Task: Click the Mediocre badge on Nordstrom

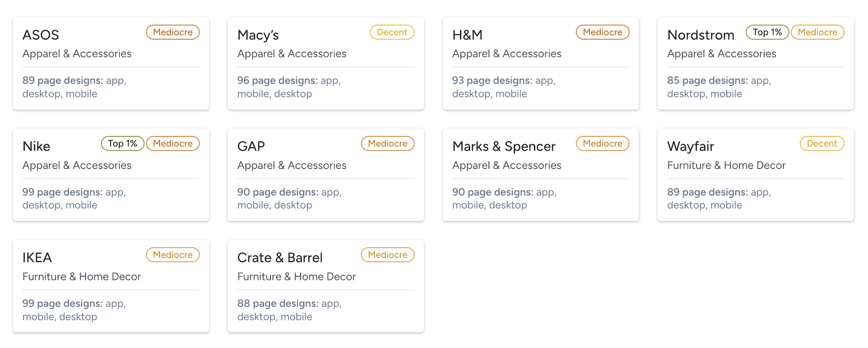Action: coord(817,32)
